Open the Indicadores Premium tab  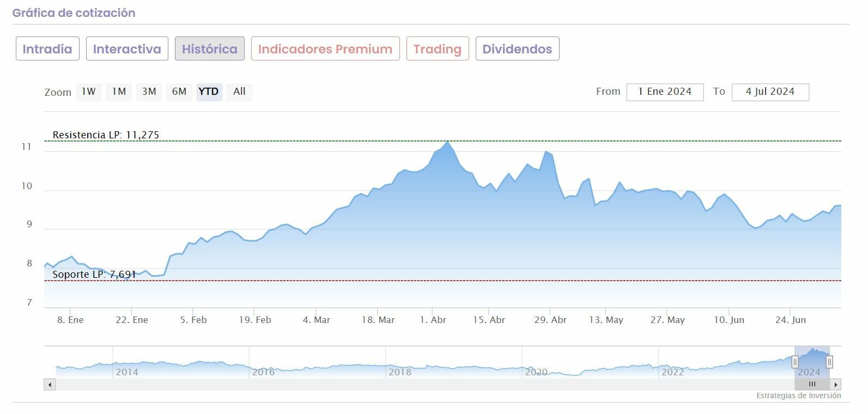[325, 49]
